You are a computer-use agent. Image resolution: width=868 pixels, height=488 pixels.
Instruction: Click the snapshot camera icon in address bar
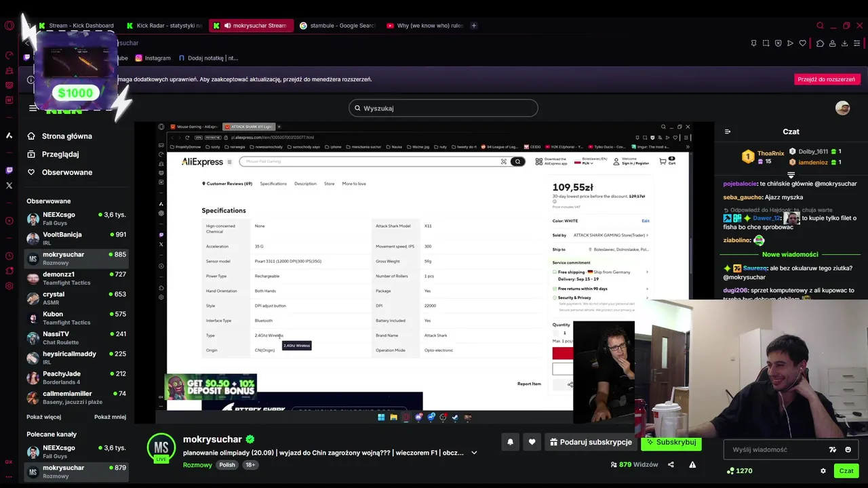pyautogui.click(x=766, y=43)
